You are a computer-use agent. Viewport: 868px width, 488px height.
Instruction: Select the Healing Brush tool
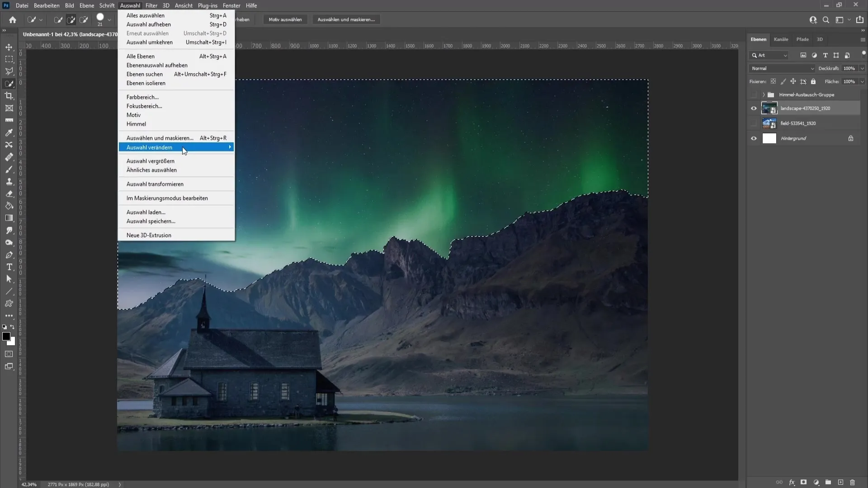pos(9,157)
